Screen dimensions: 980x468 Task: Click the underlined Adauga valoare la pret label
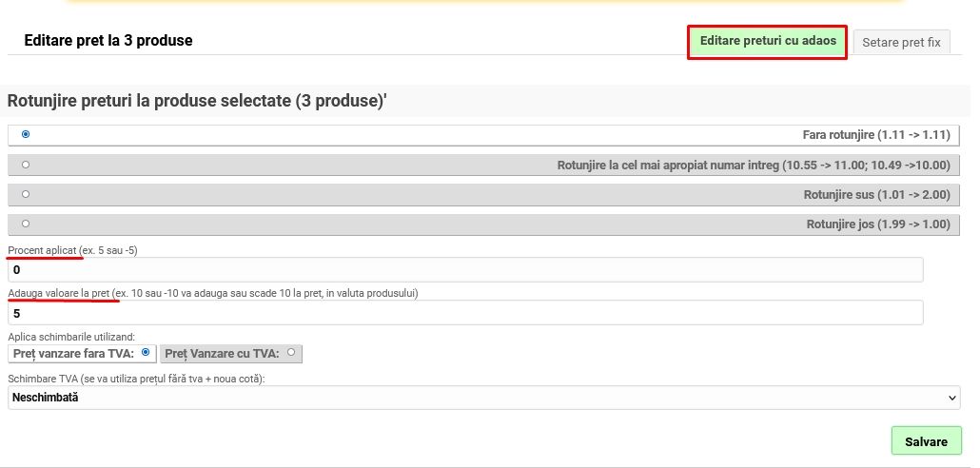pyautogui.click(x=59, y=293)
